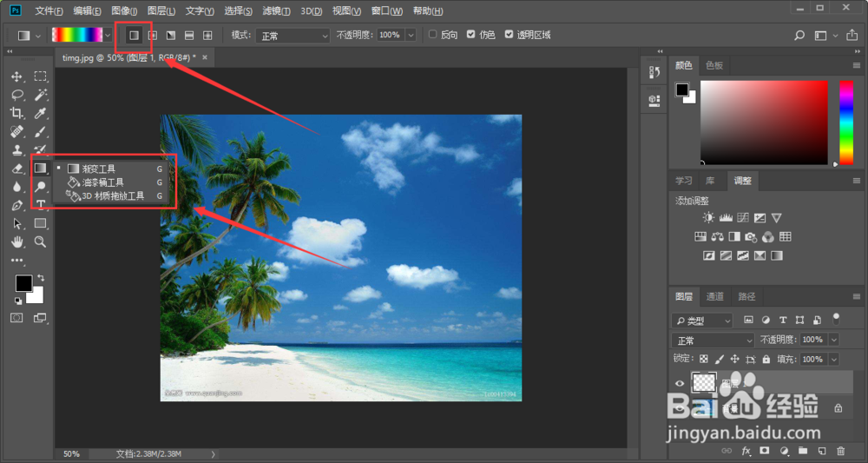Toggle Quick Mask mode icon

click(x=17, y=318)
